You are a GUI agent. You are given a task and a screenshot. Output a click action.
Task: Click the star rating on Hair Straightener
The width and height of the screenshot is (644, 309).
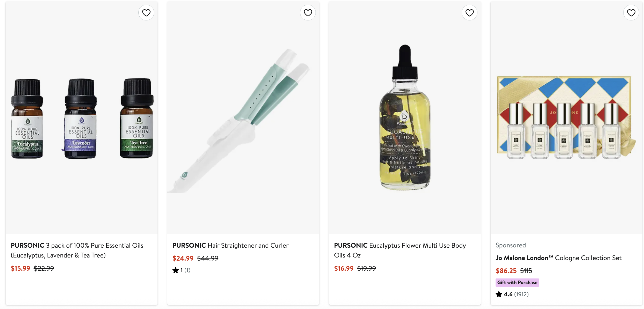176,270
